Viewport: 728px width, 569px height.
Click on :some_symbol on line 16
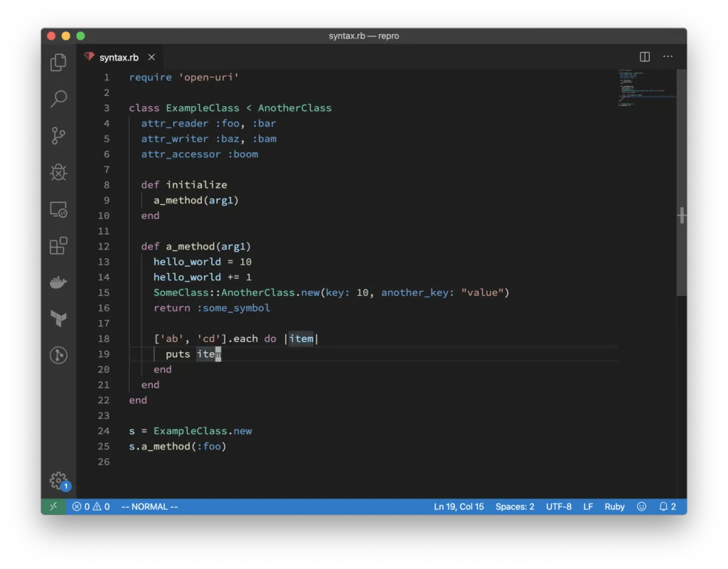[233, 308]
